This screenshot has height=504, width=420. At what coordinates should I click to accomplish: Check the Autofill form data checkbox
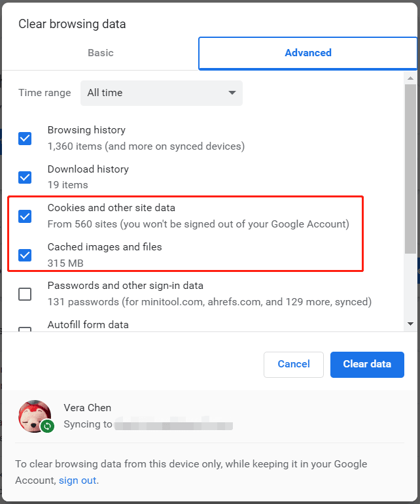click(x=25, y=329)
